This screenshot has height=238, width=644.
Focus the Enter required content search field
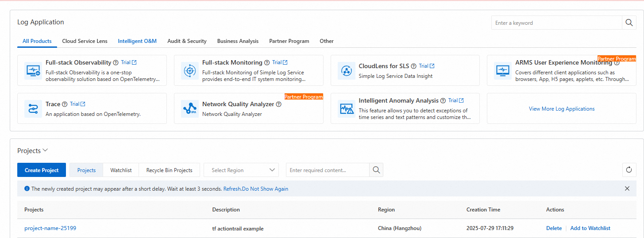point(328,170)
